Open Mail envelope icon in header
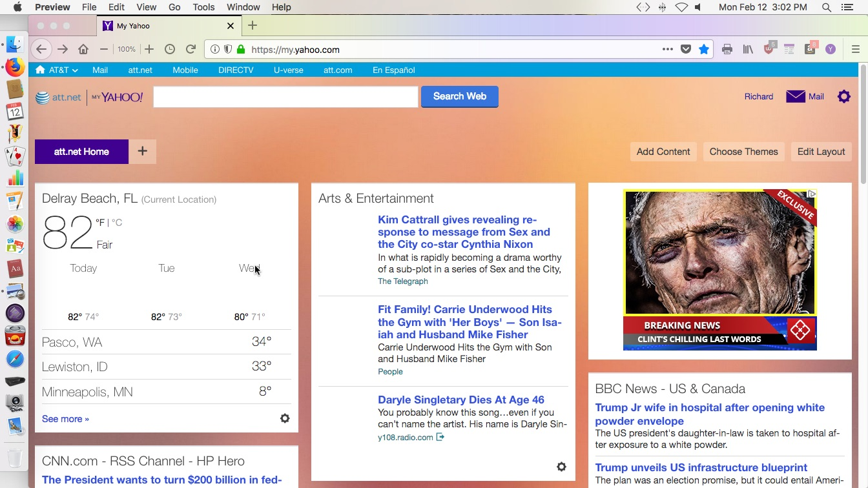The image size is (868, 488). [796, 96]
